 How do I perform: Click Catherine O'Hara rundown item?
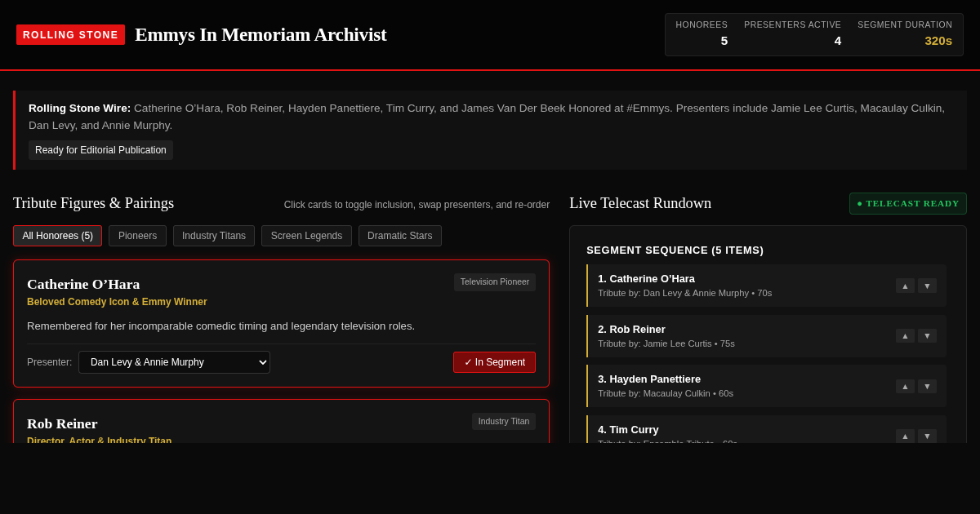pos(766,286)
